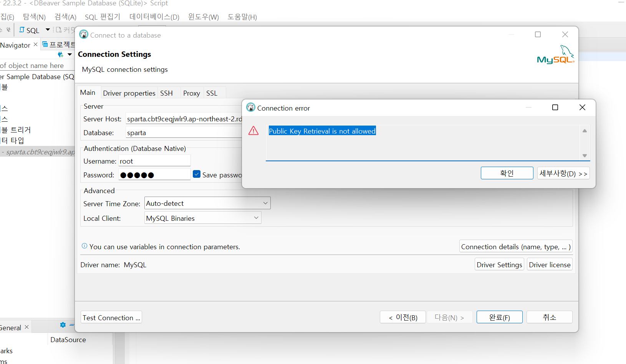Select the sparta.cbt9ceqjwlr9 connection in Navigator

38,152
